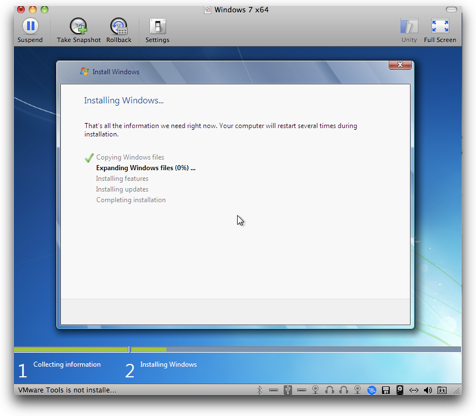Screen dimensions: 476x416
Task: Click the 'Windows 7 x64' window title
Action: [x=241, y=10]
